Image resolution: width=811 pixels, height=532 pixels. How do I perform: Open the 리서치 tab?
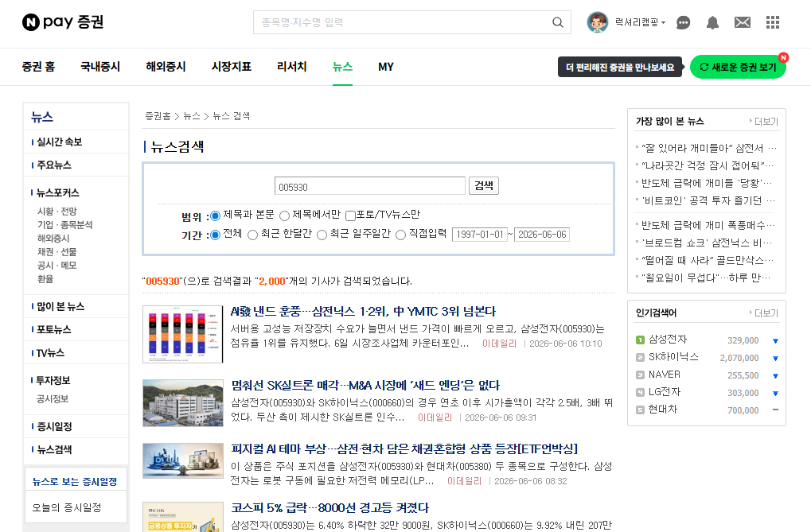292,67
